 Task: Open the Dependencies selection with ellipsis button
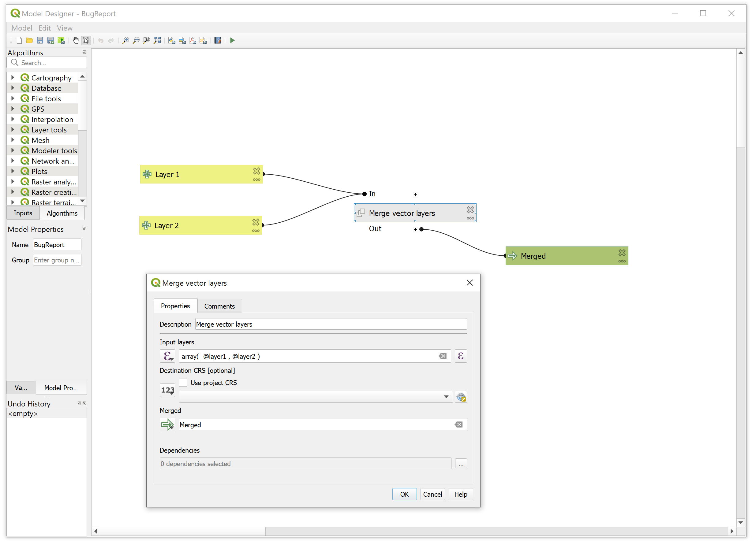click(461, 463)
